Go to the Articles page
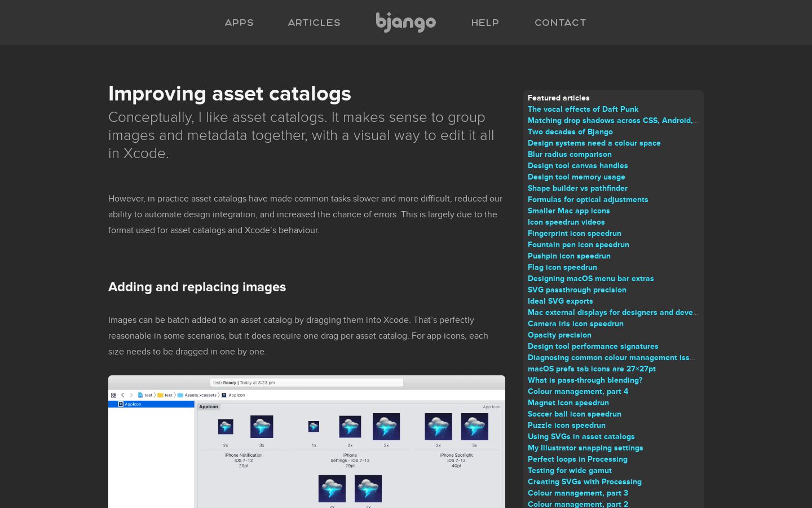This screenshot has height=508, width=812. point(314,23)
